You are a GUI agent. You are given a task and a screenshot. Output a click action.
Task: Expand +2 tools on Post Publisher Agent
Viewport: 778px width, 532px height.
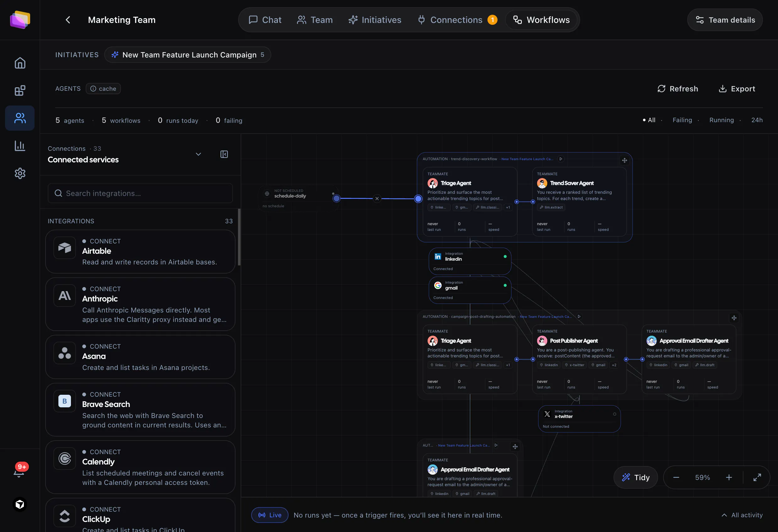click(614, 365)
